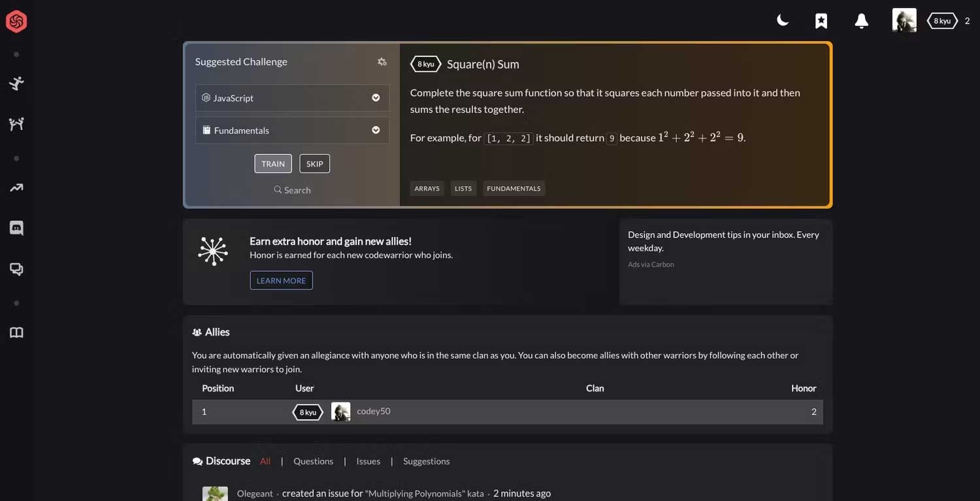980x501 pixels.
Task: Switch to the Suggestions discourse tab
Action: pos(427,461)
